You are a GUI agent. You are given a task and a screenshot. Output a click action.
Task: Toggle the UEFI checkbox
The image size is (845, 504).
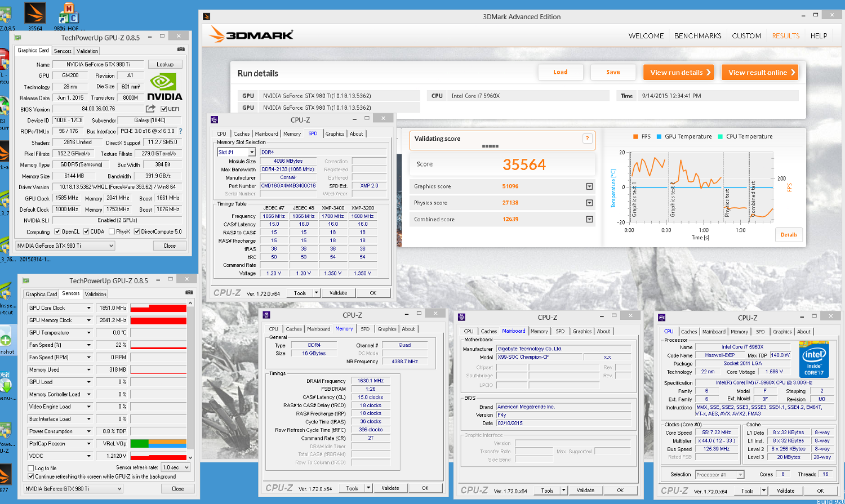163,109
